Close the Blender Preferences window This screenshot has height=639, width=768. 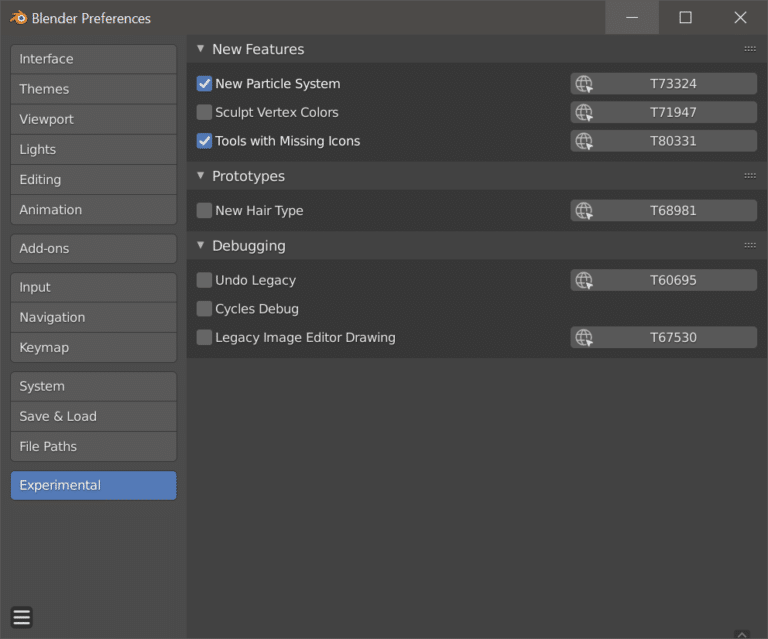740,18
